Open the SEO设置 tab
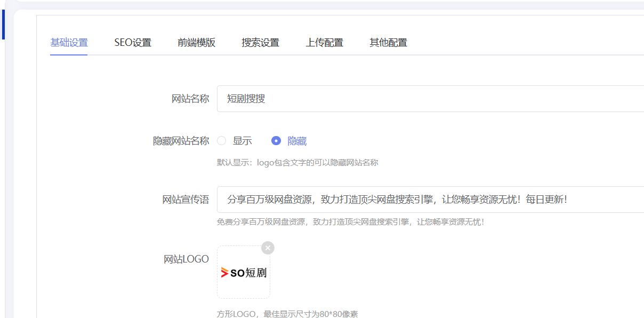The image size is (644, 318). pyautogui.click(x=133, y=43)
